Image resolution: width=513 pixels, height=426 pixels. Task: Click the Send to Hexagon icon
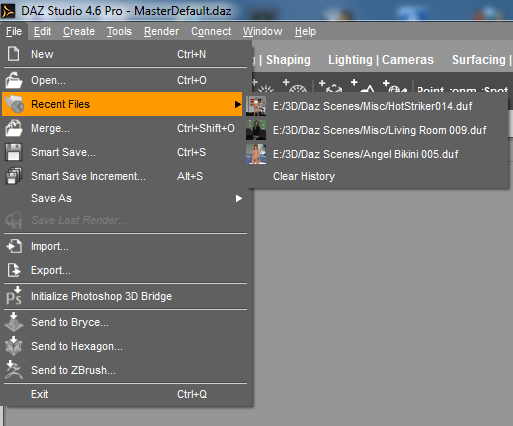pyautogui.click(x=14, y=346)
